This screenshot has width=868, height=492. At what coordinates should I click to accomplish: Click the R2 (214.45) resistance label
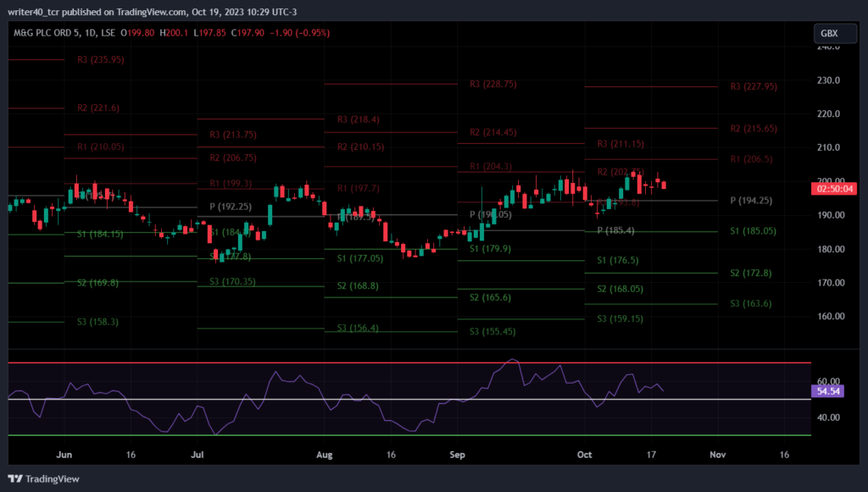[493, 133]
